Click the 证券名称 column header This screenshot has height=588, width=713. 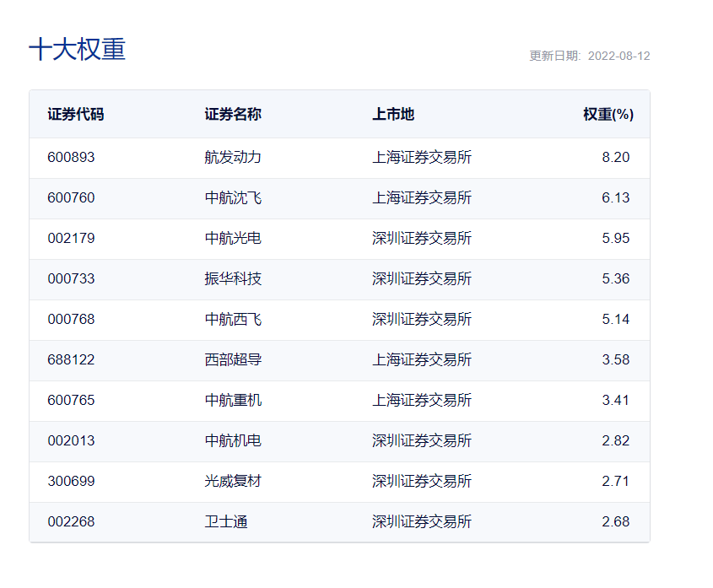pos(233,114)
